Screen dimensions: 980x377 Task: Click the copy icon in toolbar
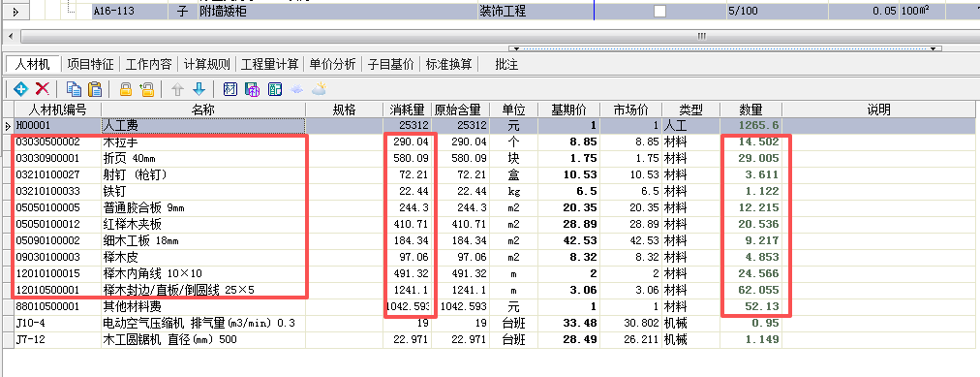(74, 89)
